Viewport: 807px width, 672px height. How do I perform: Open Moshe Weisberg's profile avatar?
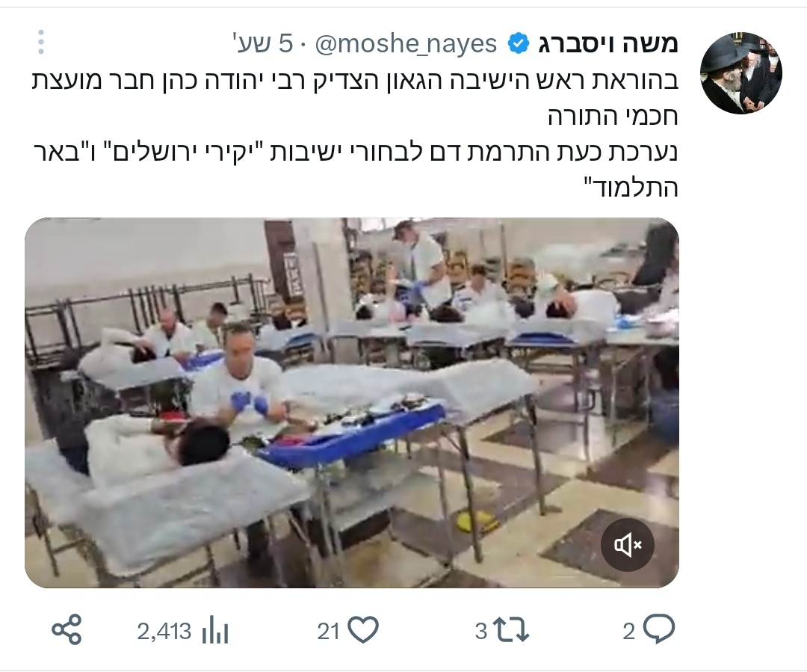(x=741, y=73)
